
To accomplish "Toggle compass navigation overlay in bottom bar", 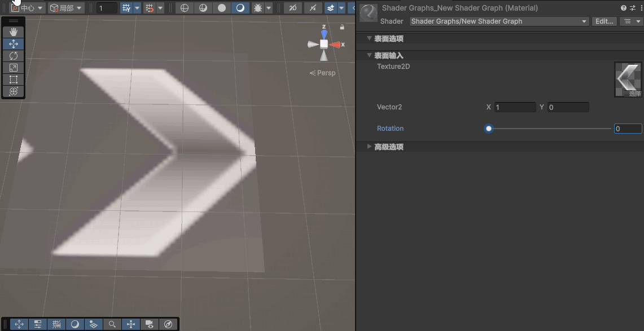I will [168, 324].
